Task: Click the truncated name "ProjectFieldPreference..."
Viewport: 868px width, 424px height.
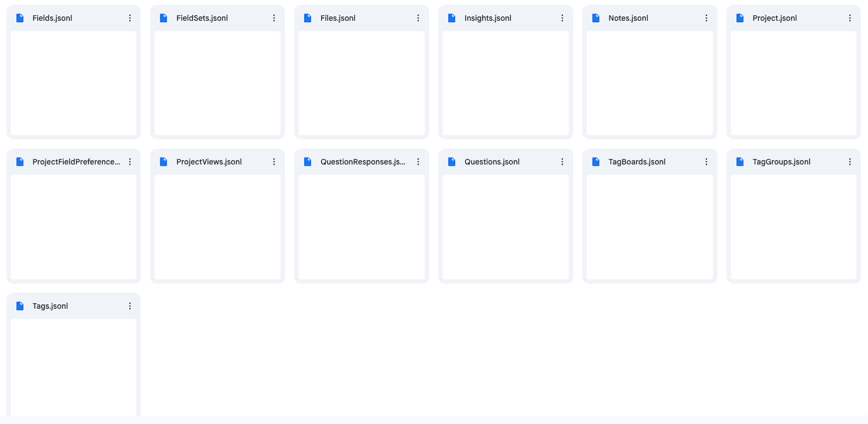Action: [x=76, y=162]
